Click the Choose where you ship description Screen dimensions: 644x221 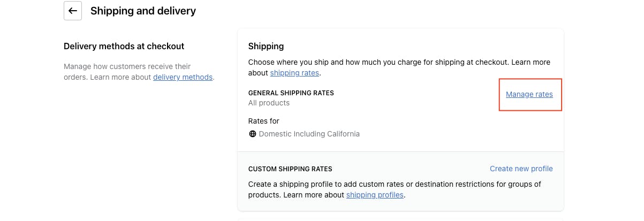pos(399,67)
